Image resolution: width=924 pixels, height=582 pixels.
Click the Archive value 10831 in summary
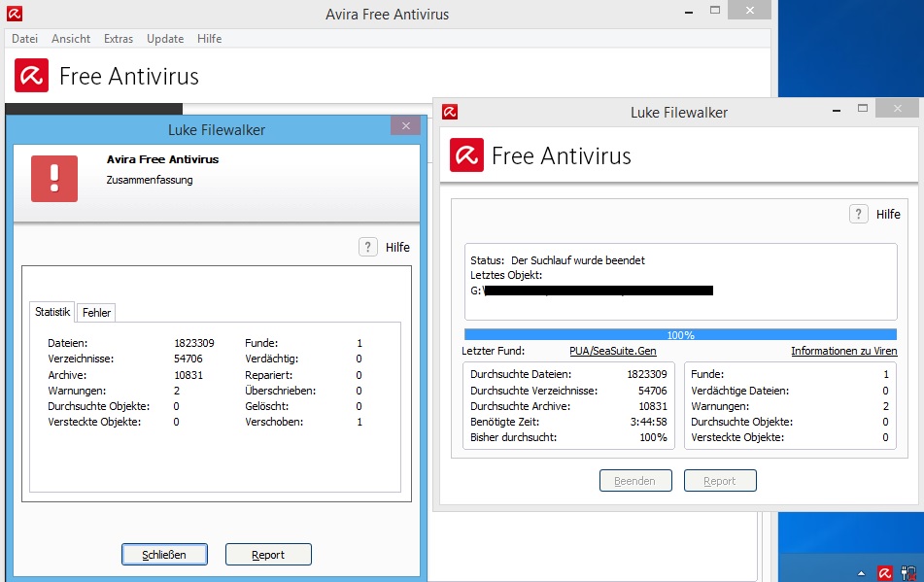coord(188,375)
